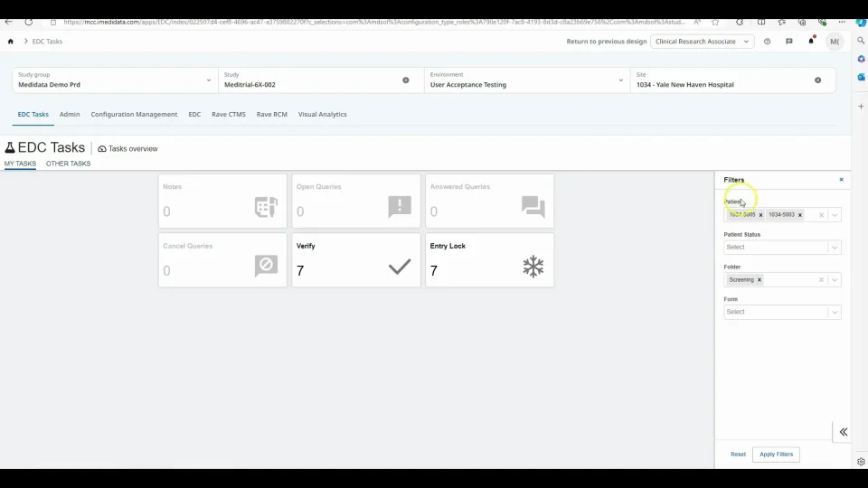Click the Verify checkmark icon

coord(400,267)
